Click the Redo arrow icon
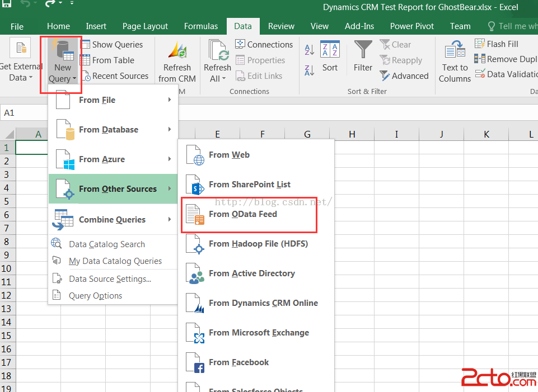 tap(50, 3)
